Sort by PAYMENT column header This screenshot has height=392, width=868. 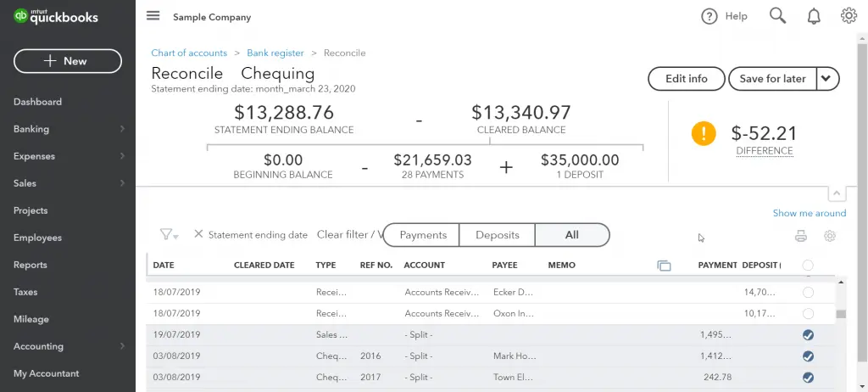point(717,265)
